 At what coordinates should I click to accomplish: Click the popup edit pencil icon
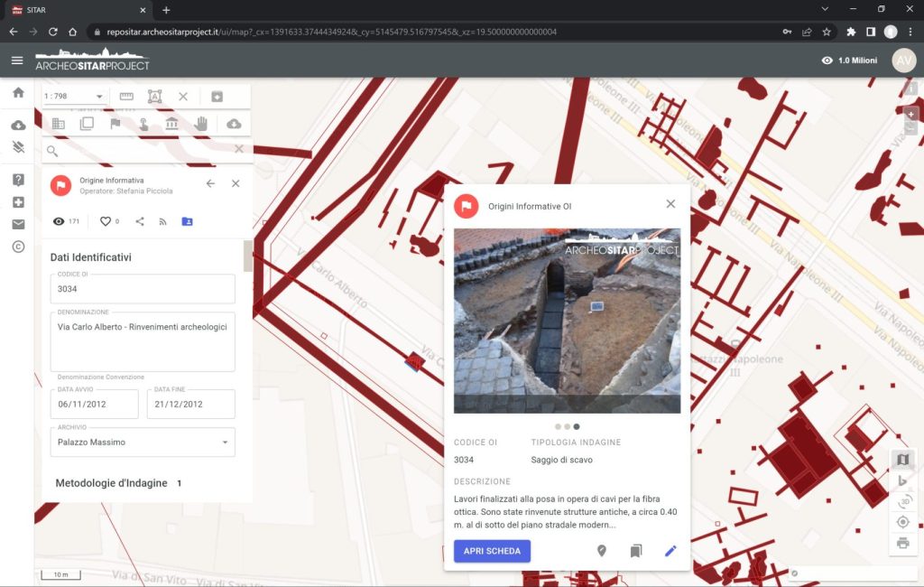(670, 551)
